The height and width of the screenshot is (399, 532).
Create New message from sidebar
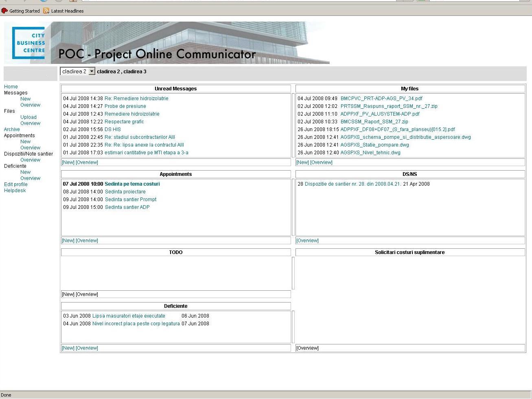pos(25,99)
